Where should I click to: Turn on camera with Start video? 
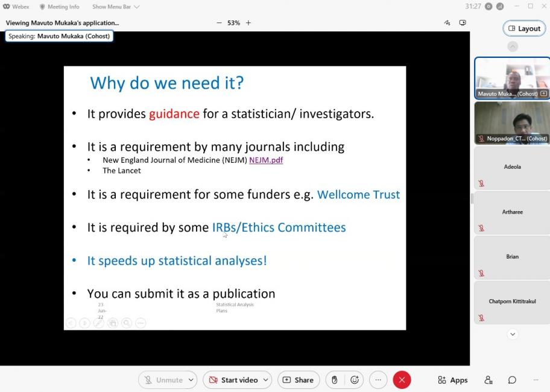click(x=233, y=380)
